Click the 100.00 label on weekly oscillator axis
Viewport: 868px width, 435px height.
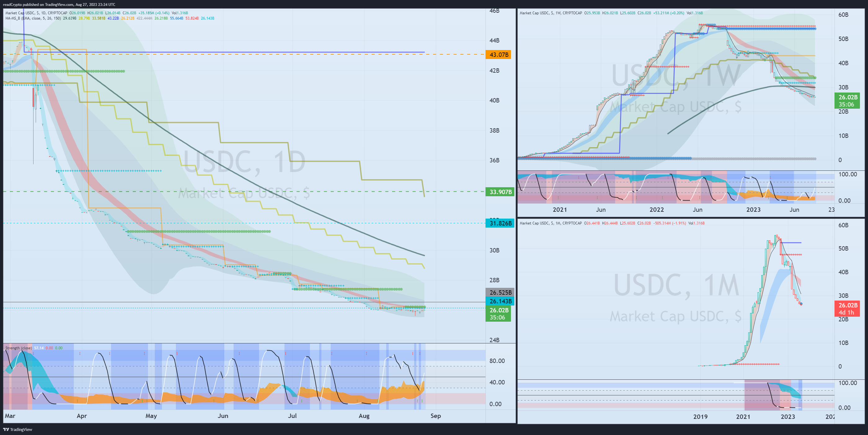(x=848, y=174)
